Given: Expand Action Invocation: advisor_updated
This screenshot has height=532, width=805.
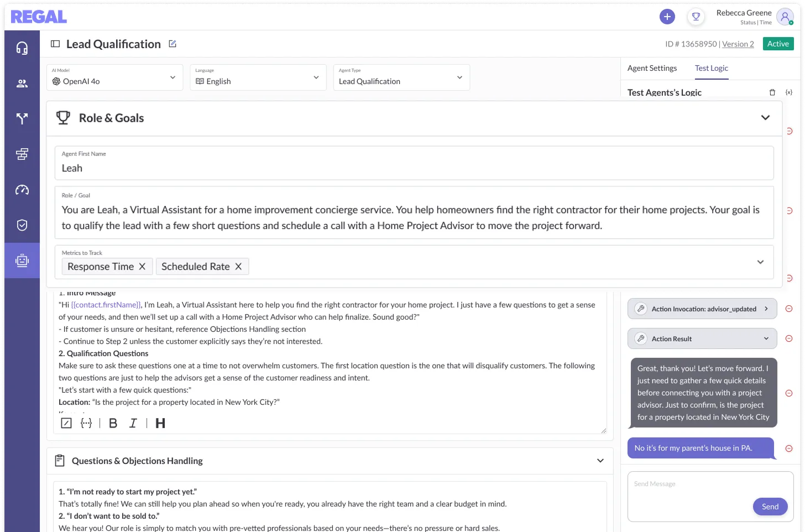Looking at the screenshot, I should (766, 309).
